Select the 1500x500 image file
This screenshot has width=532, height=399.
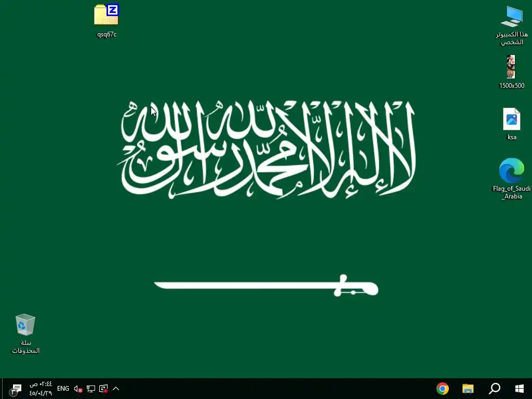click(511, 66)
